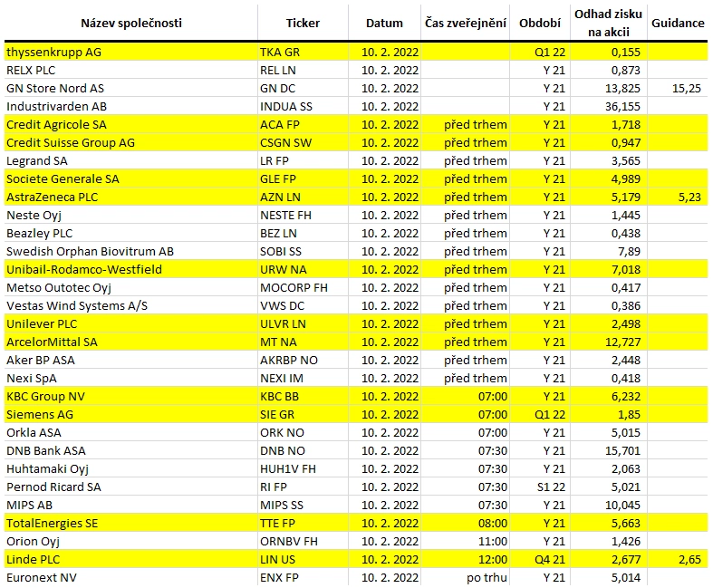Click the 'Guidance' column header
The image size is (713, 588).
click(x=678, y=24)
